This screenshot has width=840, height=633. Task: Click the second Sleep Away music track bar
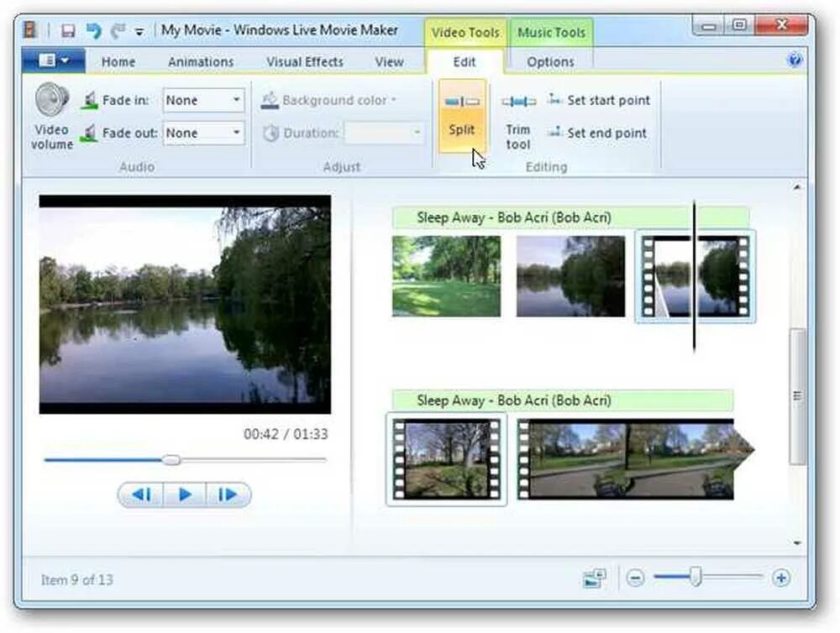pos(563,400)
